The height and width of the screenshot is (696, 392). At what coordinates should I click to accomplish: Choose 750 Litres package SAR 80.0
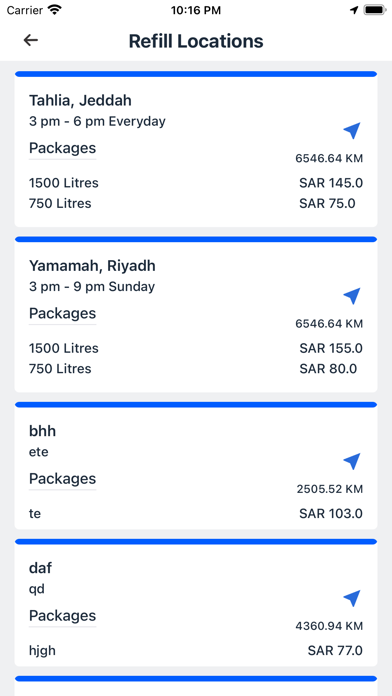click(x=196, y=369)
